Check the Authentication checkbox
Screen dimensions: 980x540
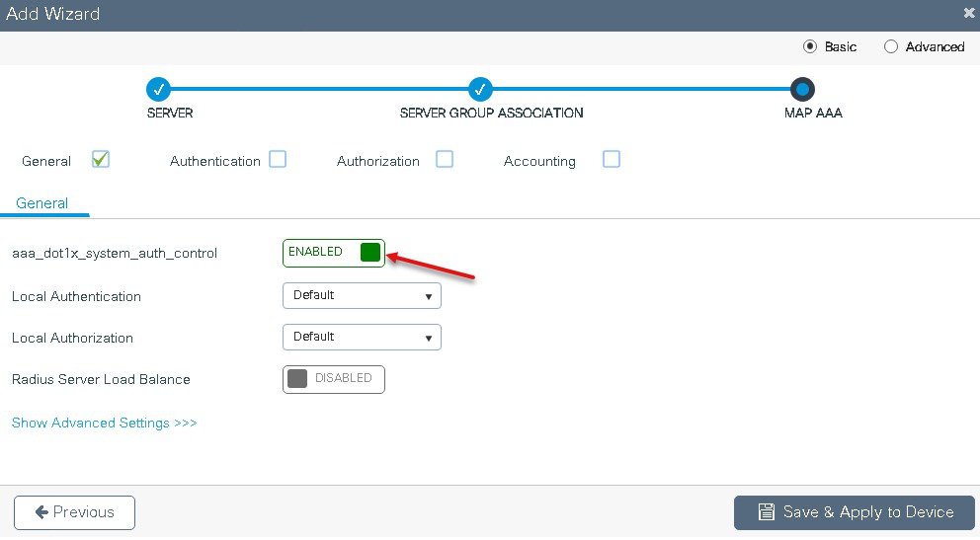tap(278, 160)
